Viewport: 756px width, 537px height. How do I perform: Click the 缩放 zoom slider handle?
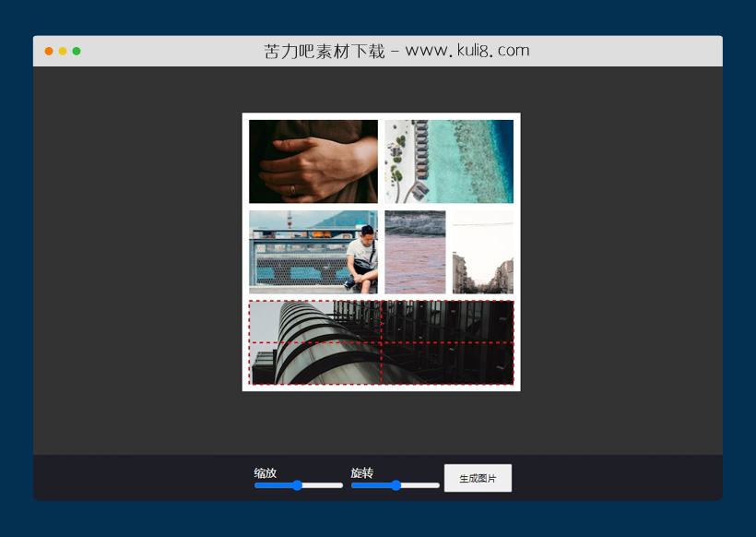(297, 485)
